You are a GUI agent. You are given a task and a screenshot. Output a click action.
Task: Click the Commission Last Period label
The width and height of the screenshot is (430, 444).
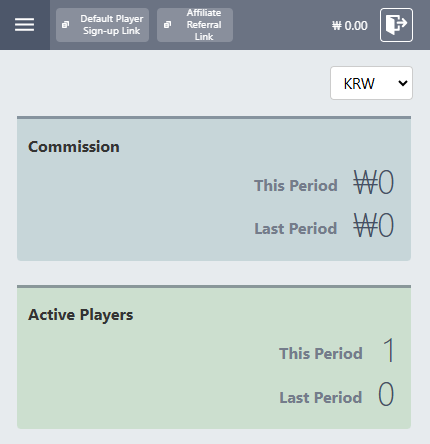[x=296, y=228]
